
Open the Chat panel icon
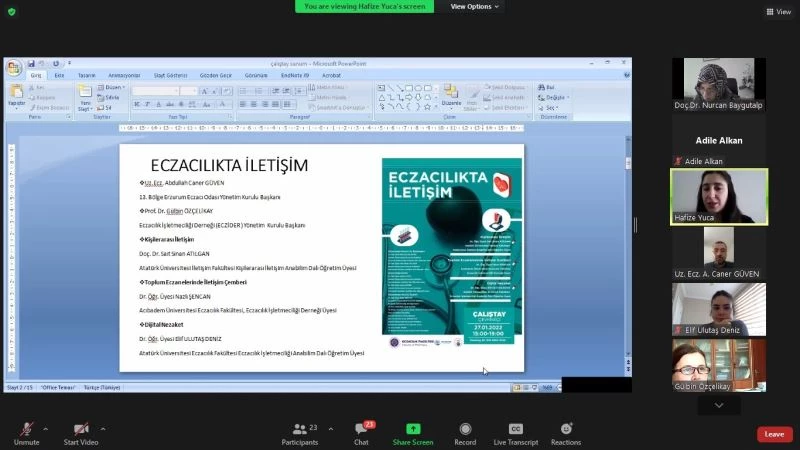click(362, 429)
